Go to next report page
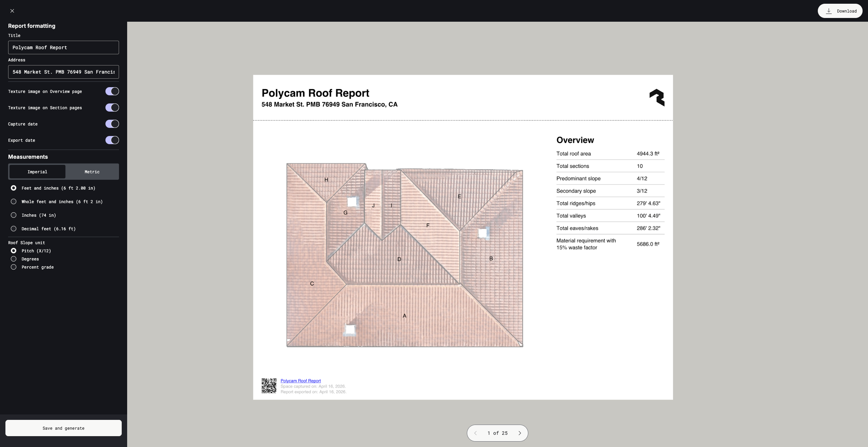 click(x=519, y=433)
